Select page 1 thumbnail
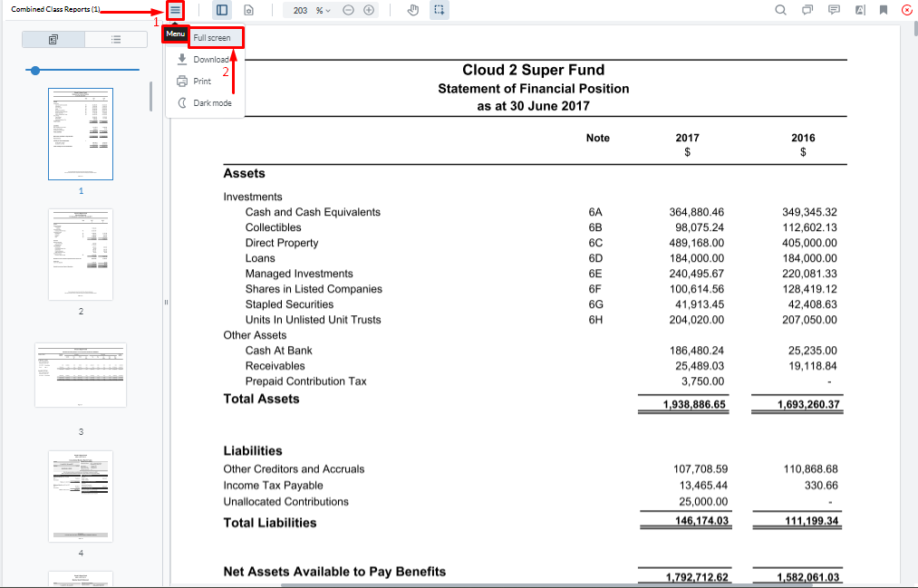The width and height of the screenshot is (918, 588). point(81,134)
